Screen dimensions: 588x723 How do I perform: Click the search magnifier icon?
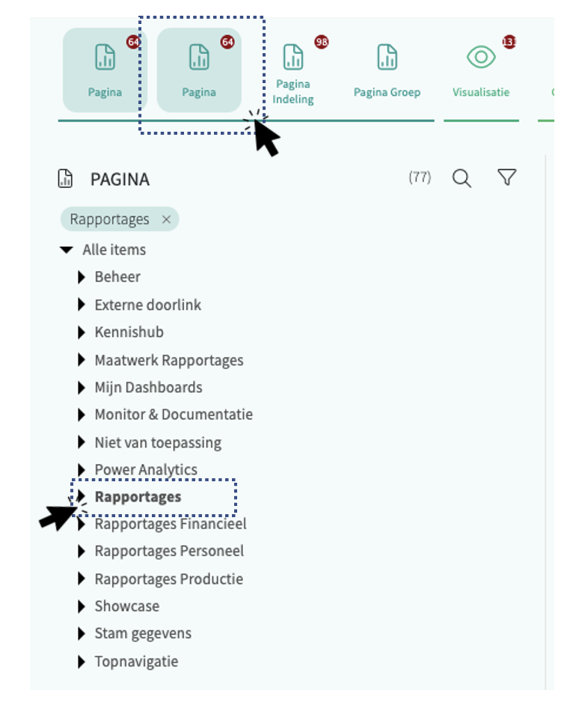click(462, 178)
